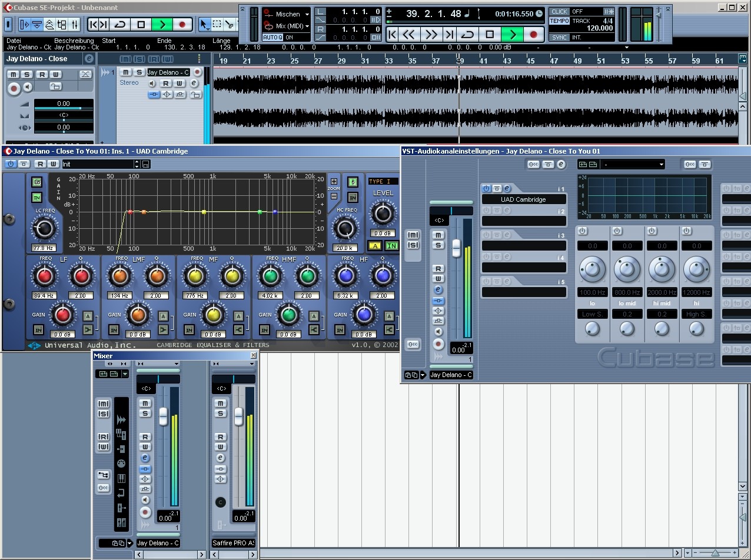Jump to project start on Transport panel
The image size is (751, 560).
point(393,35)
